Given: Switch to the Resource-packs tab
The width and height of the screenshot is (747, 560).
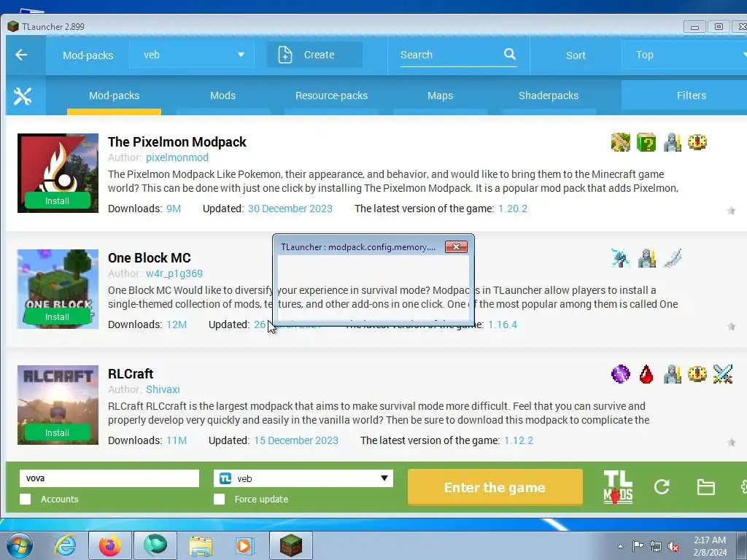Looking at the screenshot, I should (332, 96).
